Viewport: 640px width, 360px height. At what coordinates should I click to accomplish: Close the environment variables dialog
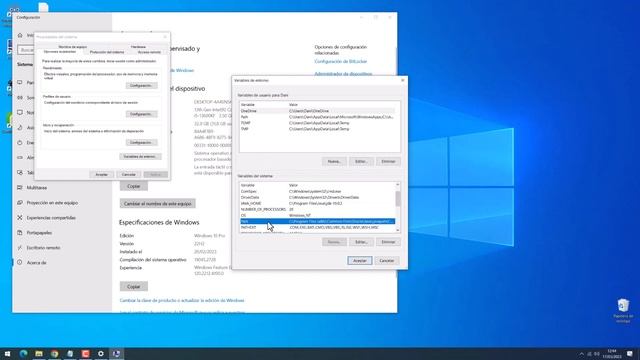(402, 80)
